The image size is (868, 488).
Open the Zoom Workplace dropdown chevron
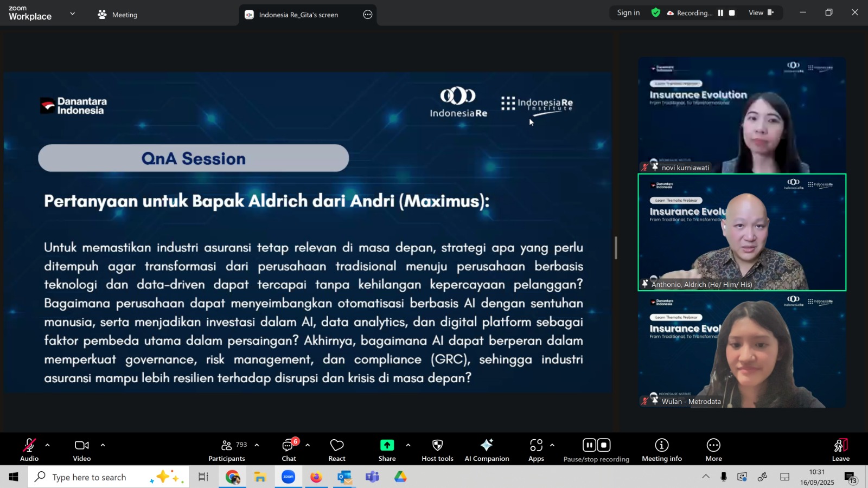[x=73, y=14]
